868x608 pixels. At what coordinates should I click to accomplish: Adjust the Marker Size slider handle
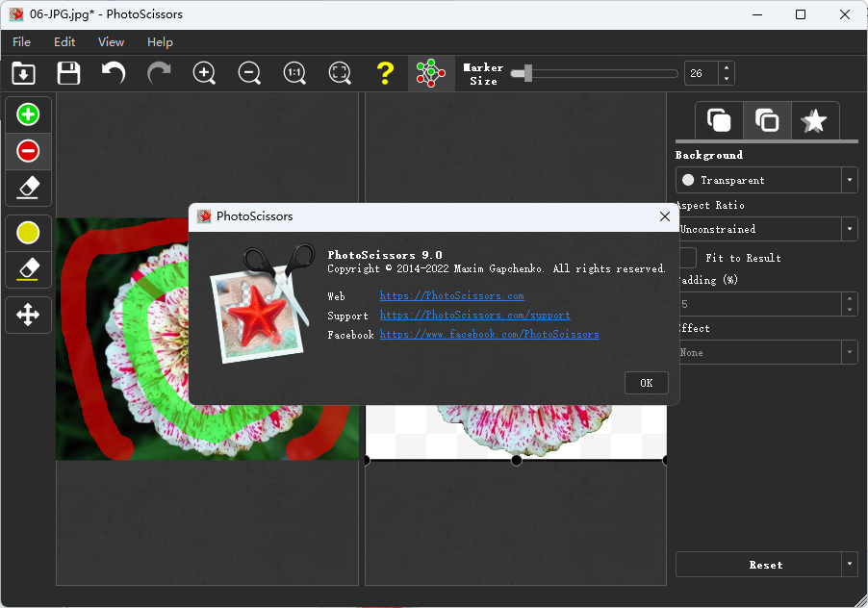[x=527, y=73]
